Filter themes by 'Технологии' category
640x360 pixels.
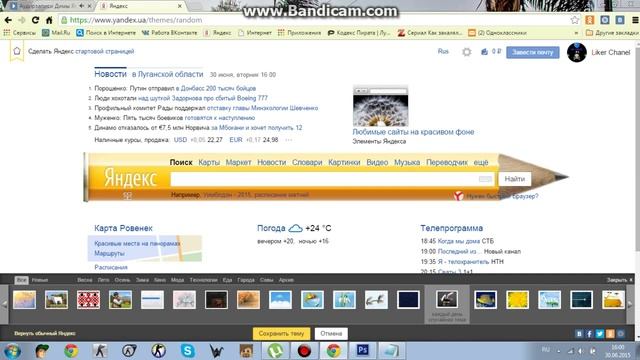tap(203, 280)
